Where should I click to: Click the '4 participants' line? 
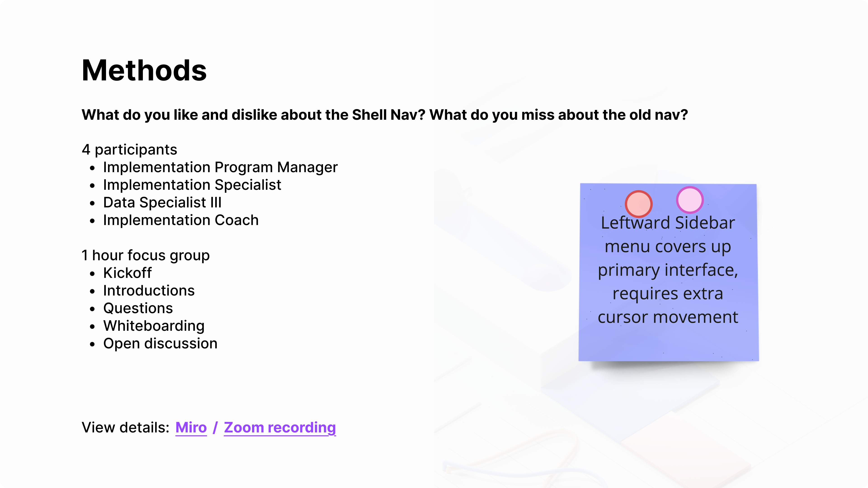[129, 150]
